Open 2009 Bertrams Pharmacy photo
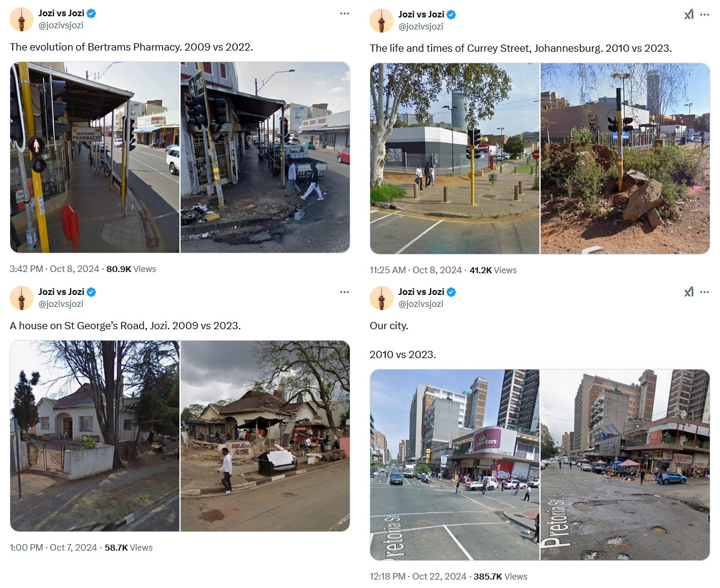This screenshot has width=720, height=588. click(x=95, y=158)
